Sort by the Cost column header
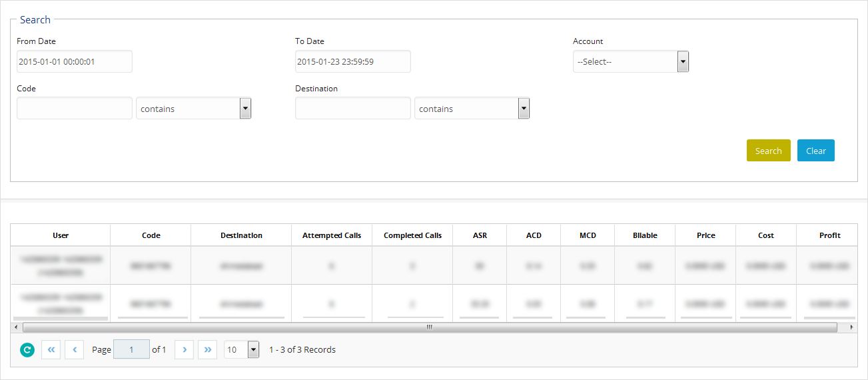This screenshot has height=380, width=868. click(x=766, y=235)
